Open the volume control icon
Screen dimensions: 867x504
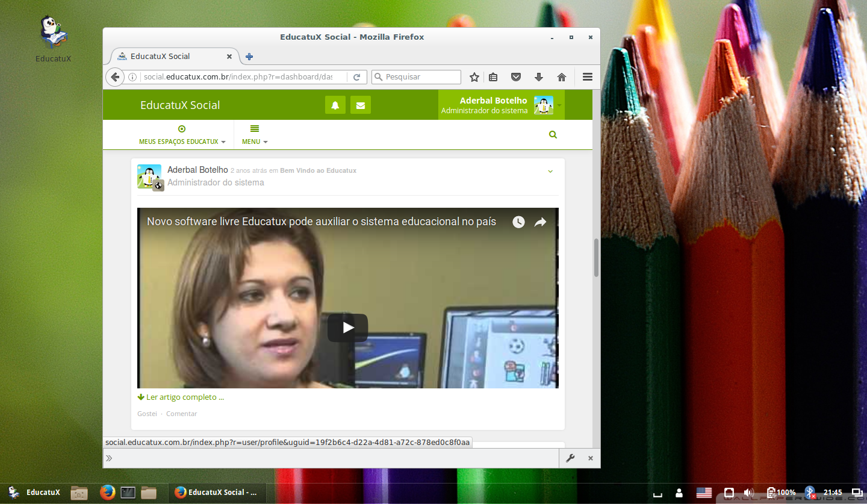[749, 493]
